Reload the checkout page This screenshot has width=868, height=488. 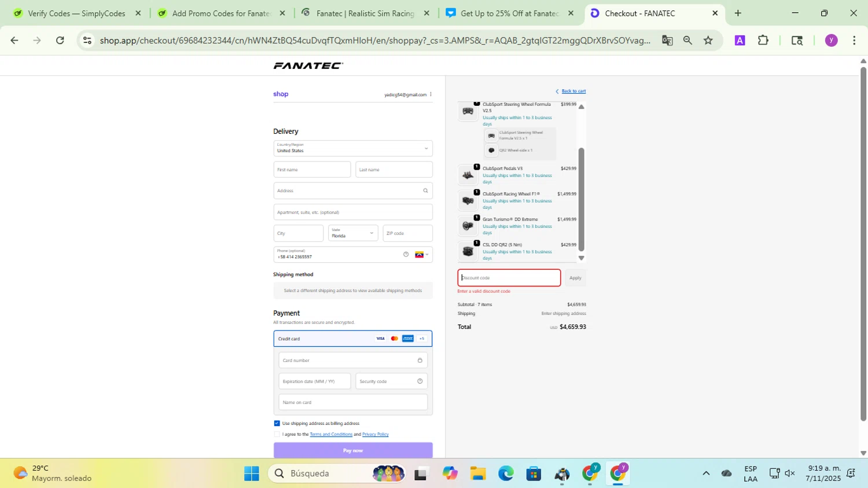[x=60, y=40]
